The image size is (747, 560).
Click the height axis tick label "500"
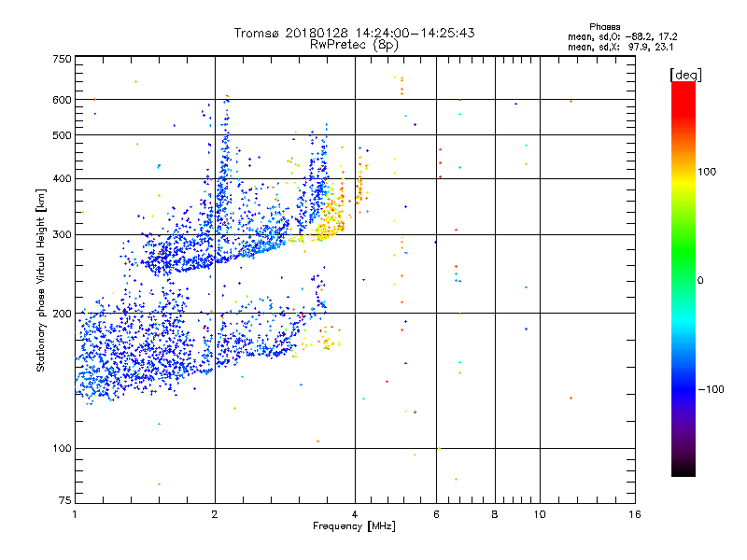(62, 135)
